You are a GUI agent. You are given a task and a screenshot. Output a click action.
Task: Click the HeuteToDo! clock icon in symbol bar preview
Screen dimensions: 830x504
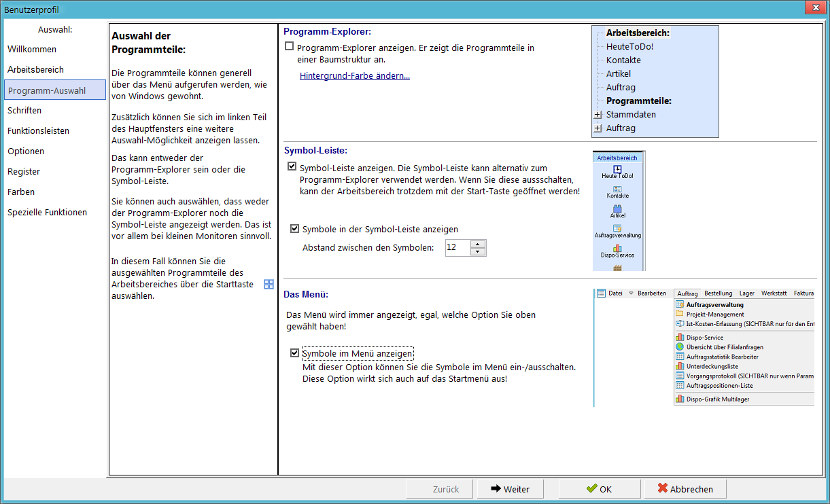point(617,168)
